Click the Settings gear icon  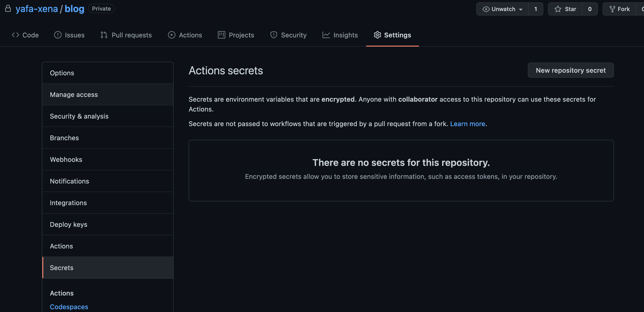point(378,35)
